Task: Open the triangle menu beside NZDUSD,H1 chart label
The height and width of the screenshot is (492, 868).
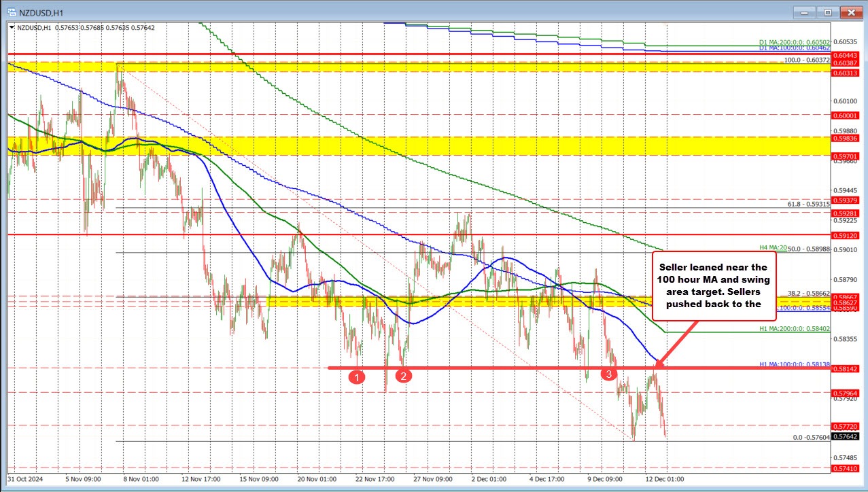Action: (x=10, y=27)
